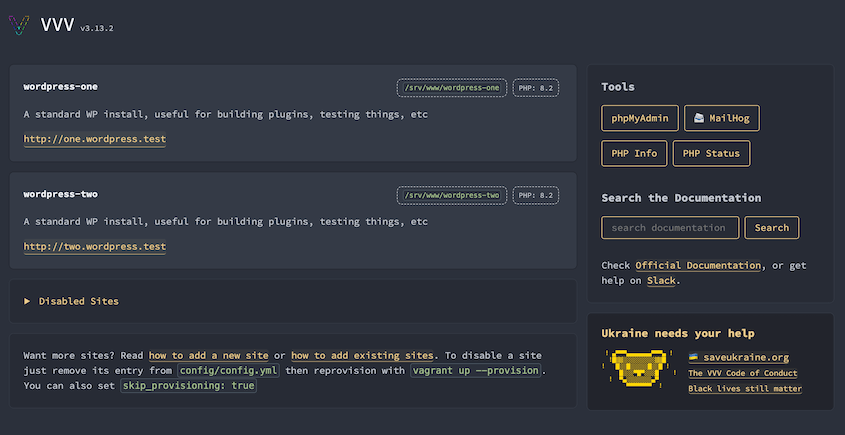The height and width of the screenshot is (435, 845).
Task: Click the Search button
Action: click(x=772, y=227)
